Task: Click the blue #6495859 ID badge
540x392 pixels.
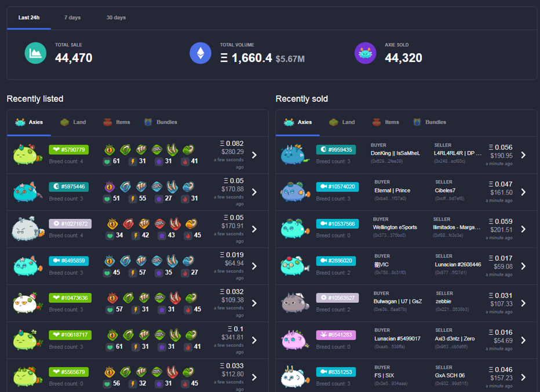Action: pyautogui.click(x=69, y=261)
